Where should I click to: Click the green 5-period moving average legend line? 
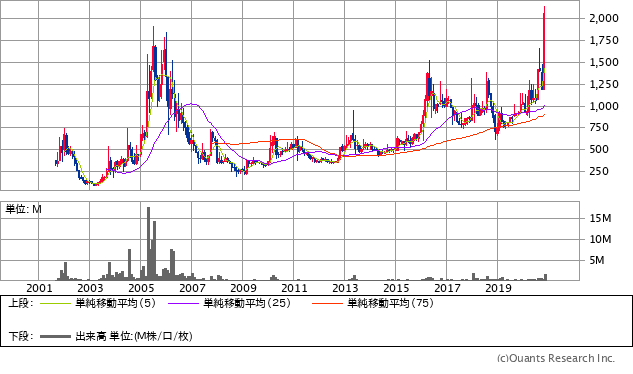(x=55, y=303)
